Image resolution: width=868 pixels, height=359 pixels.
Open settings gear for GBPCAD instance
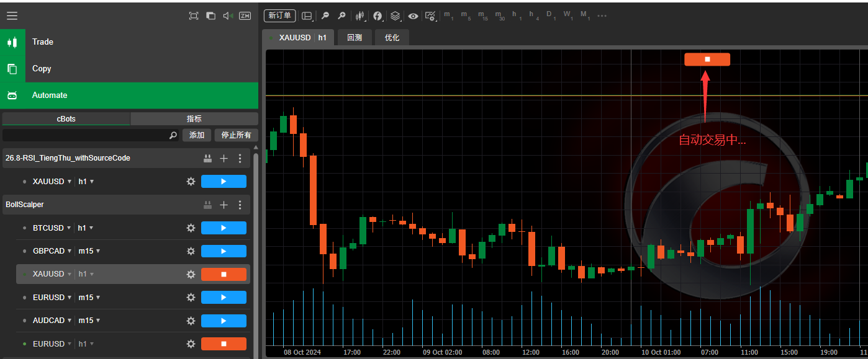coord(191,251)
